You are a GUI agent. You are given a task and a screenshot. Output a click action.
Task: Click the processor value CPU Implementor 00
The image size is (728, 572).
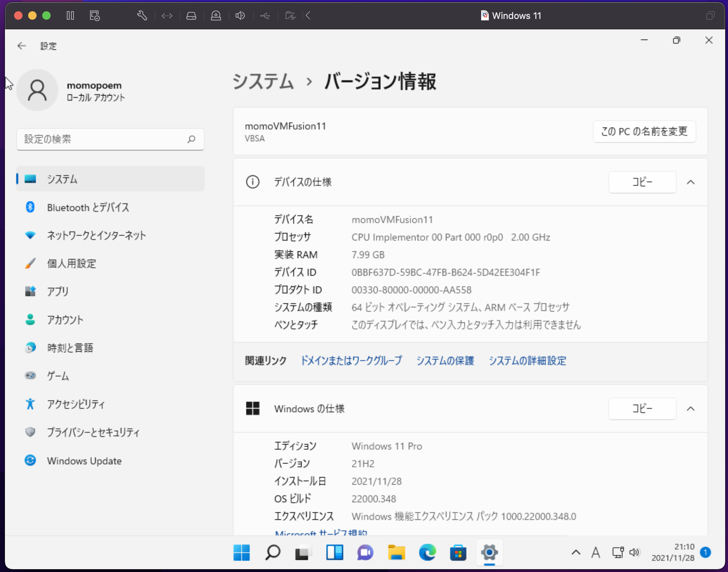[x=451, y=237]
